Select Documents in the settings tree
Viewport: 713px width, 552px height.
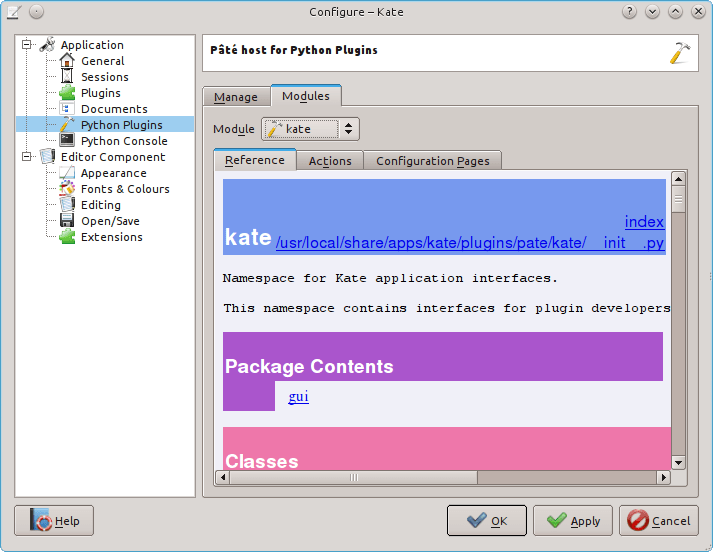tap(114, 109)
